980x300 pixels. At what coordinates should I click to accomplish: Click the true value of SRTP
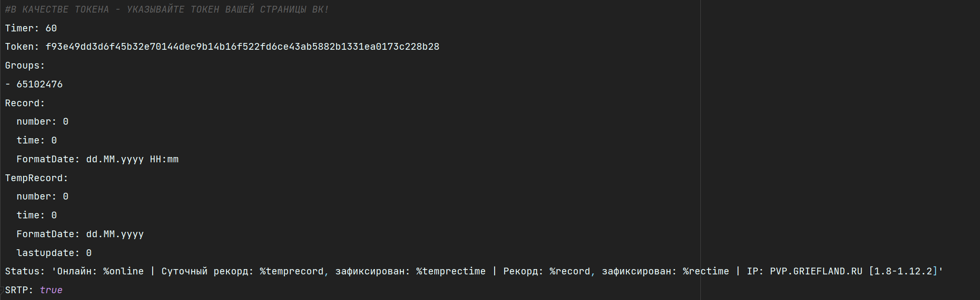coord(51,290)
